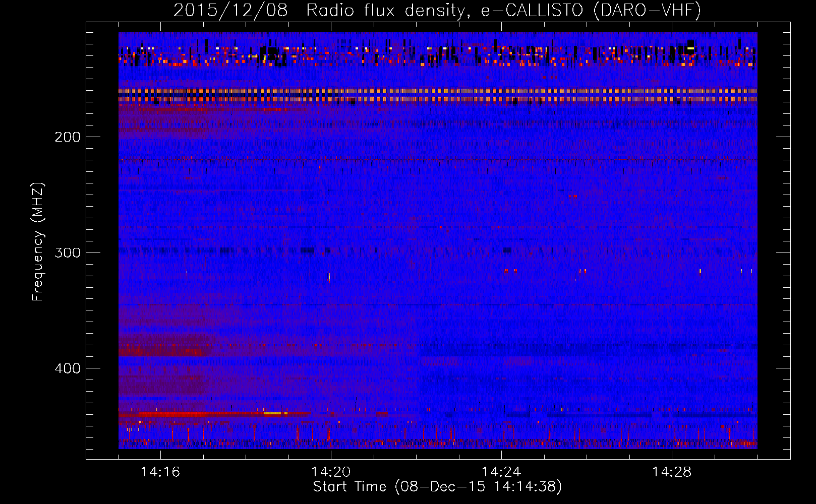The height and width of the screenshot is (504, 816).
Task: Select the 'Frequency (MHZ)' axis label
Action: (x=38, y=242)
